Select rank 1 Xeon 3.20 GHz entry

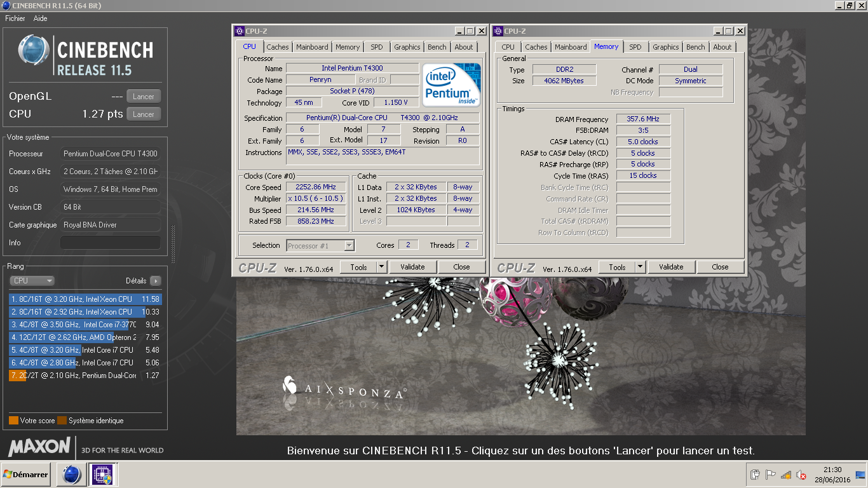85,299
